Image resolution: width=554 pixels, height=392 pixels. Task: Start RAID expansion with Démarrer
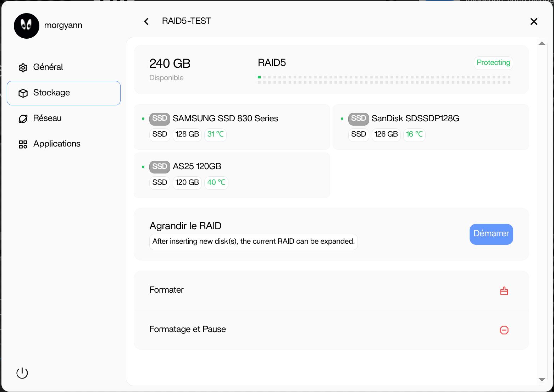491,234
